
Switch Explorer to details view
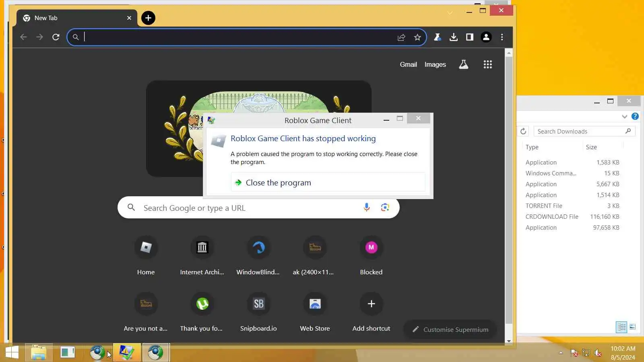(621, 327)
